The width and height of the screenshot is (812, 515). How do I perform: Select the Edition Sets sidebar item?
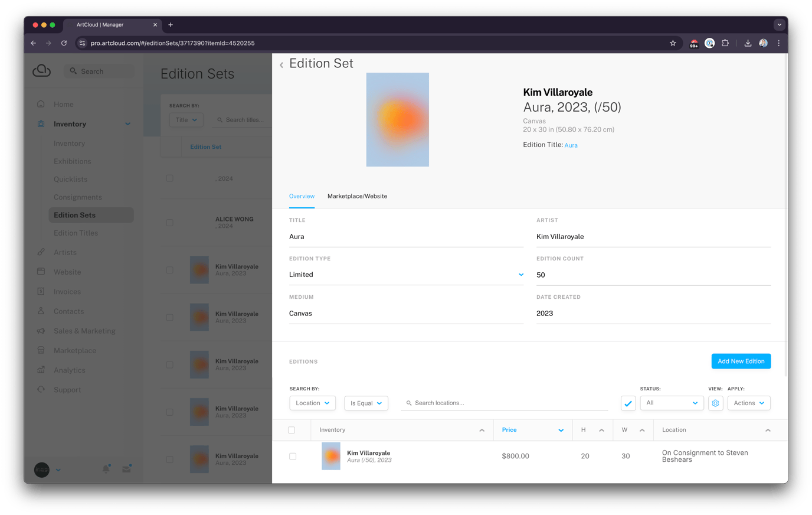91,215
